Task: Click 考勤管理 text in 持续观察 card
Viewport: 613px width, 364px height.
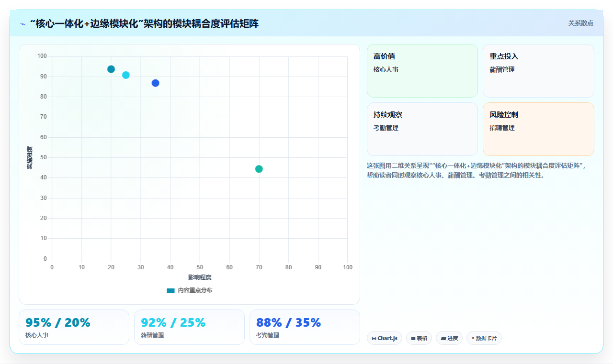Action: 386,128
